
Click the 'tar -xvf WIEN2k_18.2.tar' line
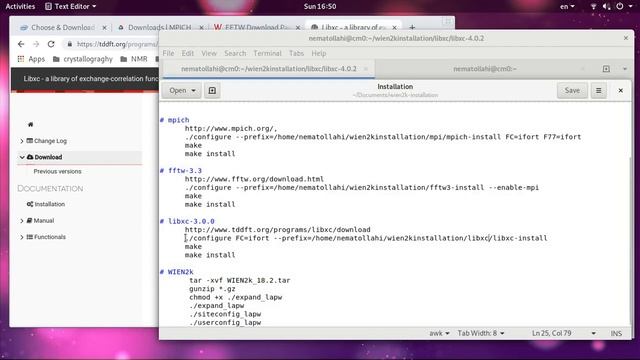240,280
